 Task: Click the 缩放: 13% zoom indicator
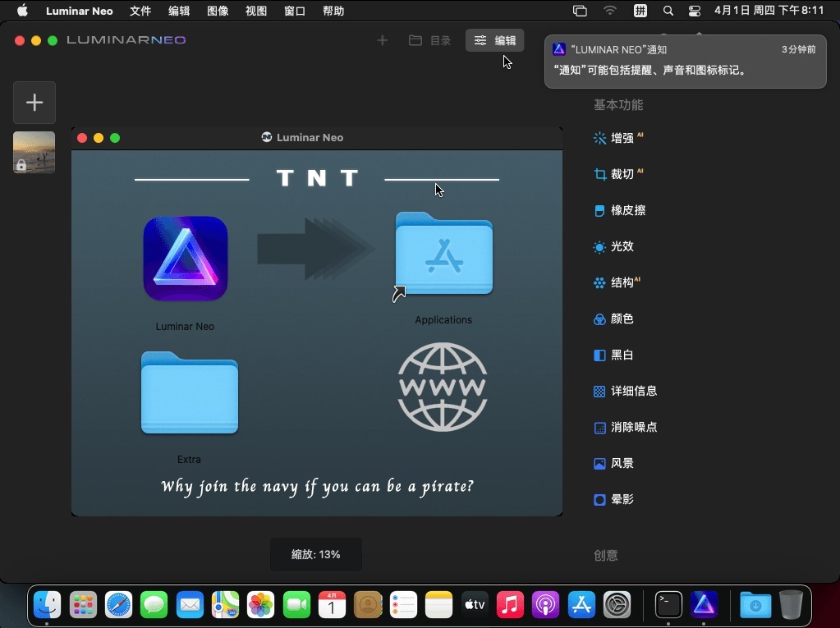coord(316,554)
